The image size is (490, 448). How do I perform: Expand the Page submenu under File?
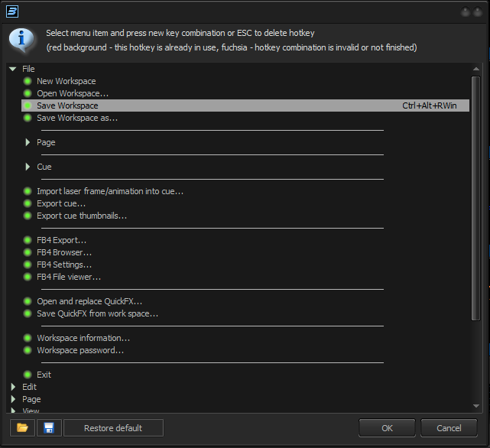[28, 142]
